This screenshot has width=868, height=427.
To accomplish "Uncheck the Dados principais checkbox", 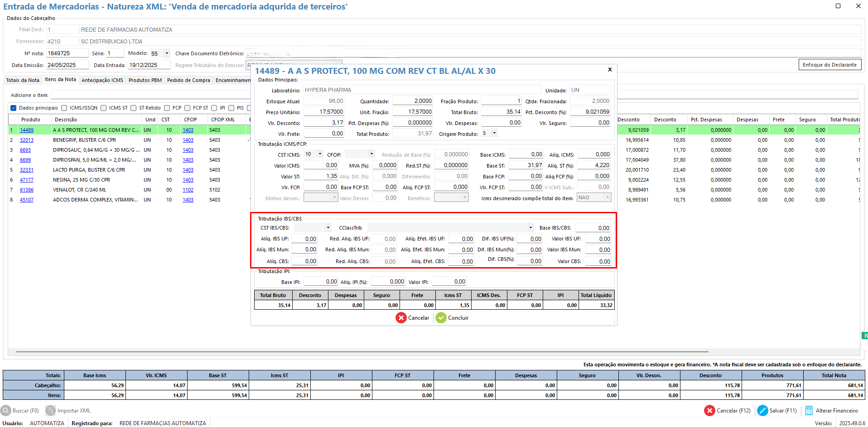I will (x=14, y=108).
